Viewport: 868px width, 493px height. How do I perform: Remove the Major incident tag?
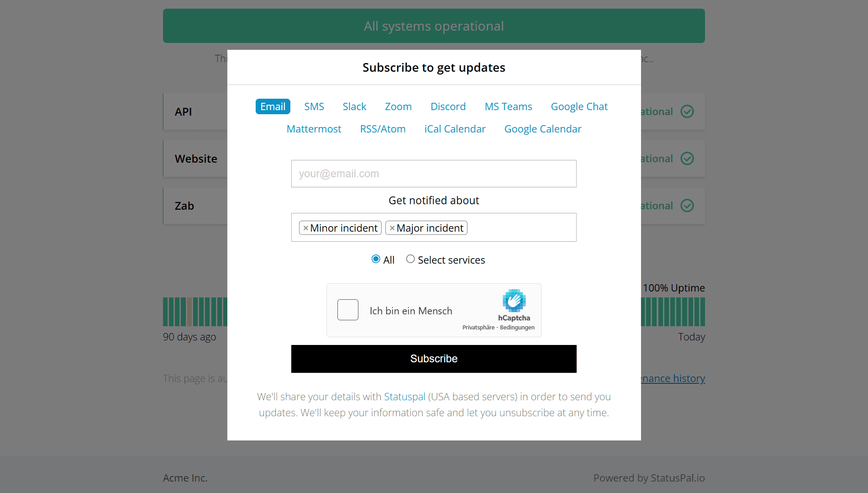pos(392,228)
